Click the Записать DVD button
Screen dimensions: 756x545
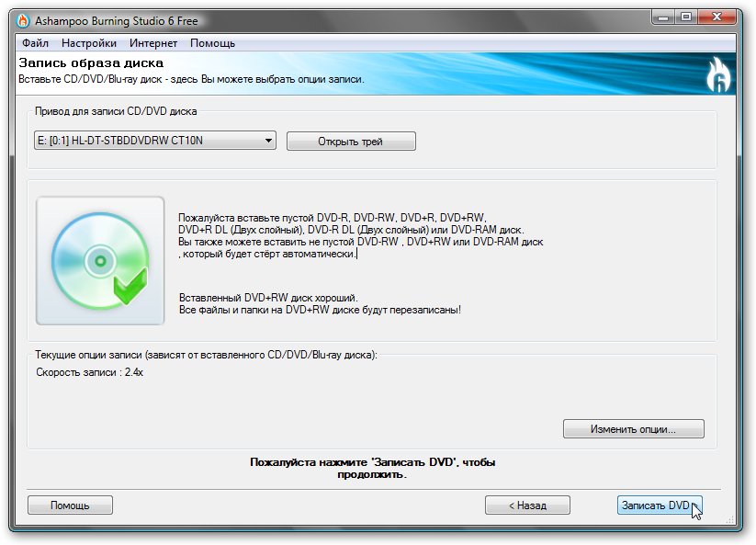pos(660,505)
